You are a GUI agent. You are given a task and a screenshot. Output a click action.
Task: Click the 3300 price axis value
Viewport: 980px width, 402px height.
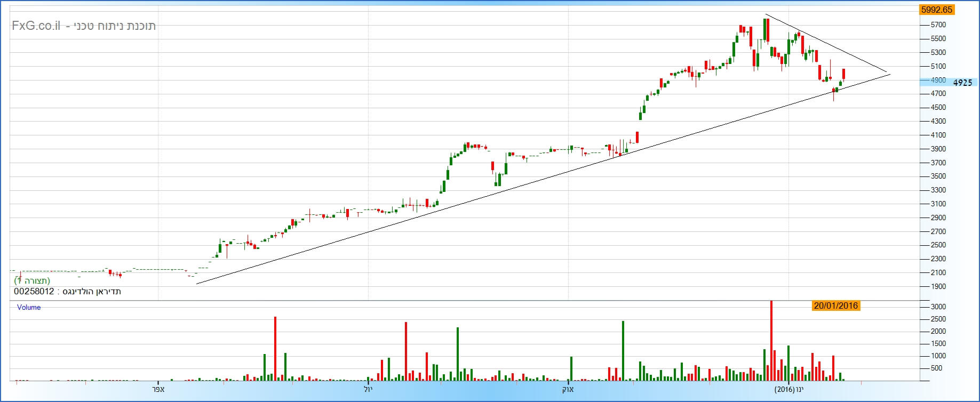(x=938, y=190)
